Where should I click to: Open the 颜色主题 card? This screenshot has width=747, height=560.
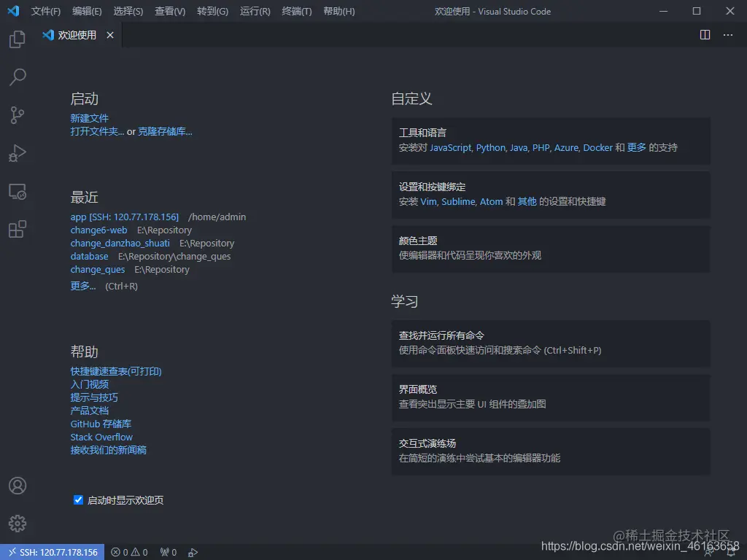pyautogui.click(x=551, y=249)
